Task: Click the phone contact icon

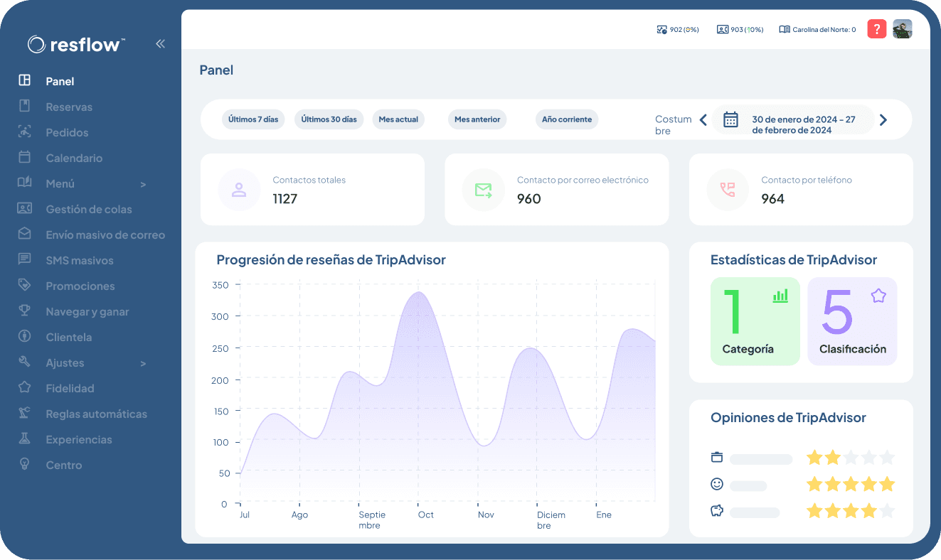Action: pyautogui.click(x=728, y=190)
